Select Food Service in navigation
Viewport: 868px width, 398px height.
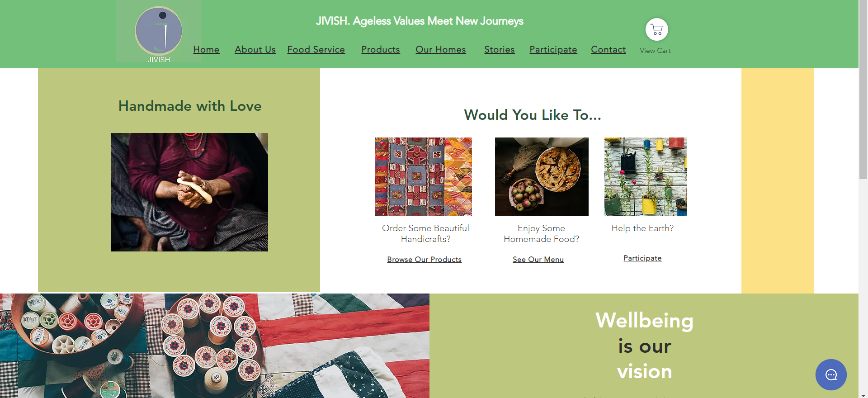tap(316, 49)
